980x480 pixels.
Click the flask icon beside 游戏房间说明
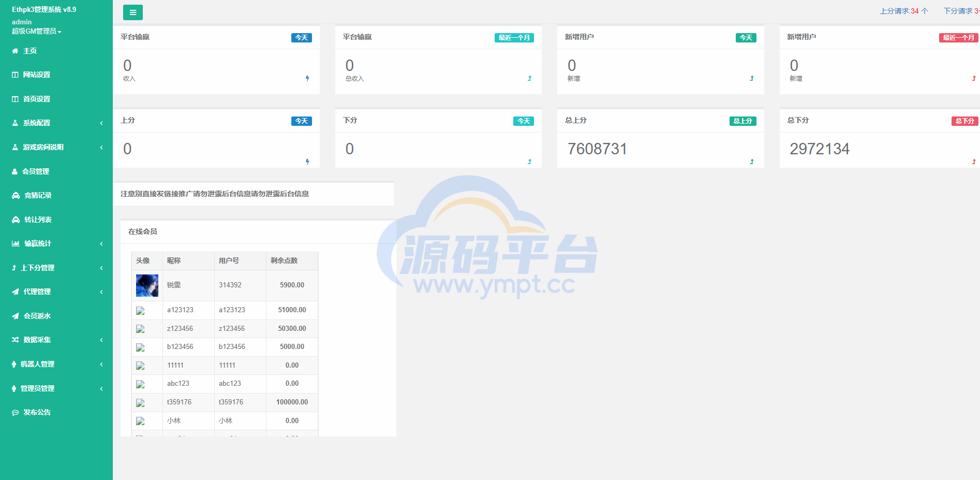pos(15,147)
